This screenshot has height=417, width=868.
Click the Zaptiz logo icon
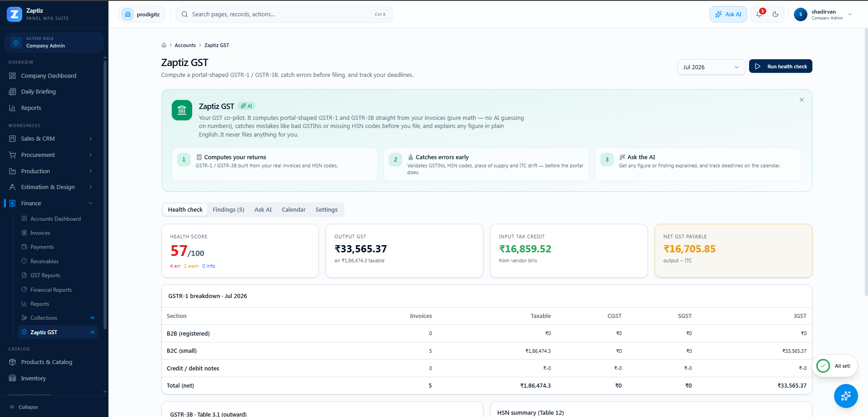pyautogui.click(x=14, y=14)
